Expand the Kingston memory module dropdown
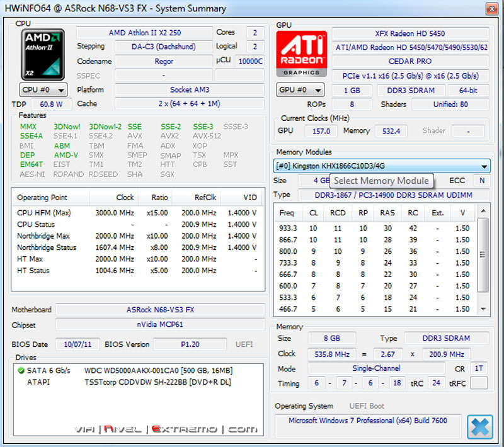504x447 pixels. point(382,166)
